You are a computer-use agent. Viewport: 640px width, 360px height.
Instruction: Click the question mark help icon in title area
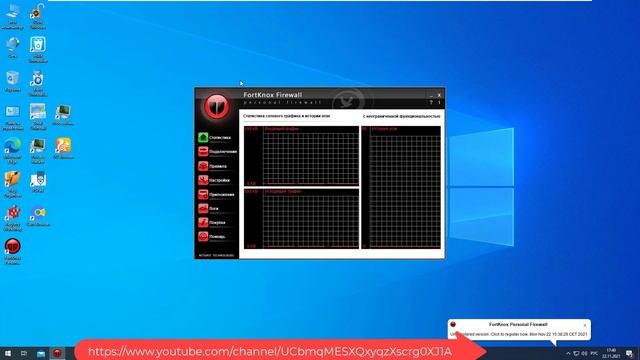[x=431, y=102]
